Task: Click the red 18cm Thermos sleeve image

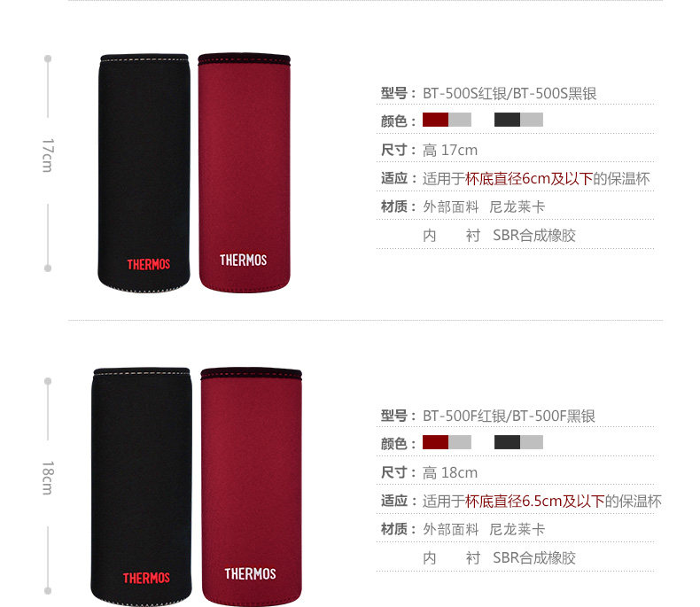Action: tap(252, 487)
